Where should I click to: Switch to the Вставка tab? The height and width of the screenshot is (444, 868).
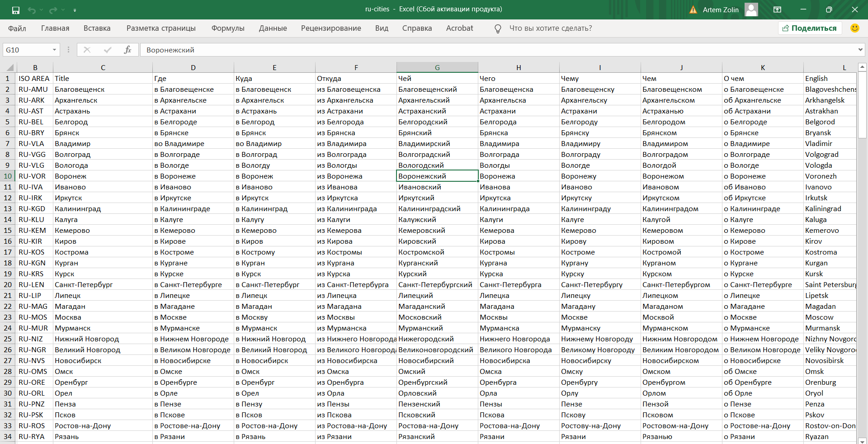pos(97,28)
